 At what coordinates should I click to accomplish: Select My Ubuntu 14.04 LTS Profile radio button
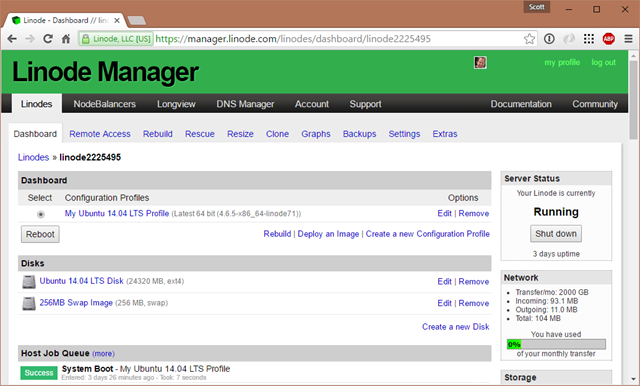click(41, 214)
